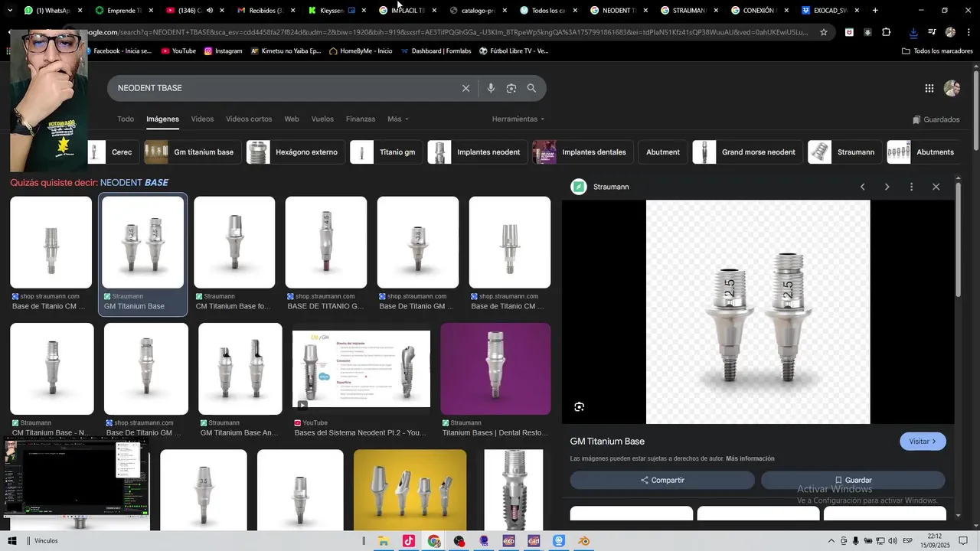Select the Implantes dentales filter chip

tap(583, 152)
